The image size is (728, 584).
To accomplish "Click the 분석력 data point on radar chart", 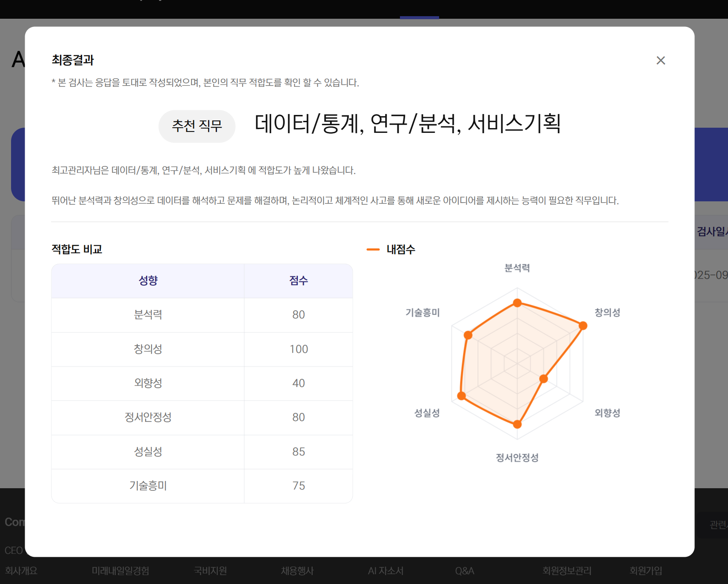I will [517, 303].
